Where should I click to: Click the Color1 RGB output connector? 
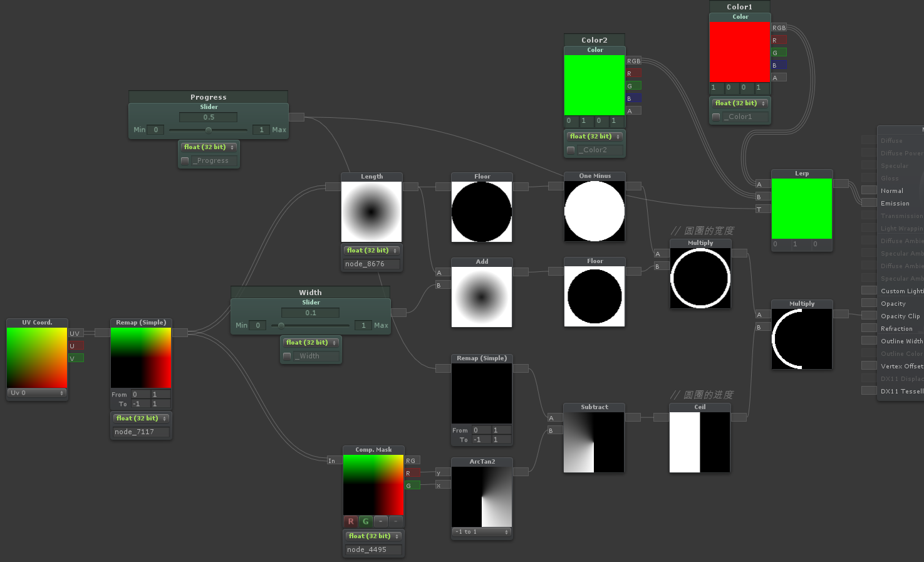[x=779, y=28]
